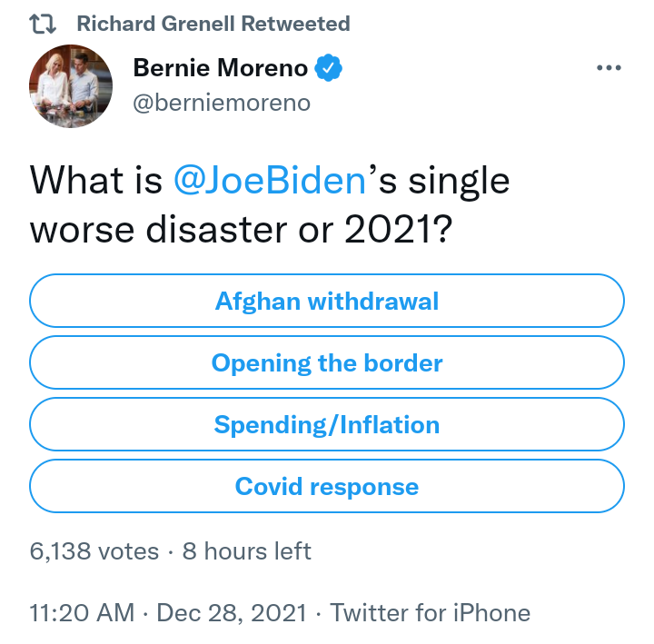Click the Dec 28, 2021 date

pyautogui.click(x=232, y=613)
